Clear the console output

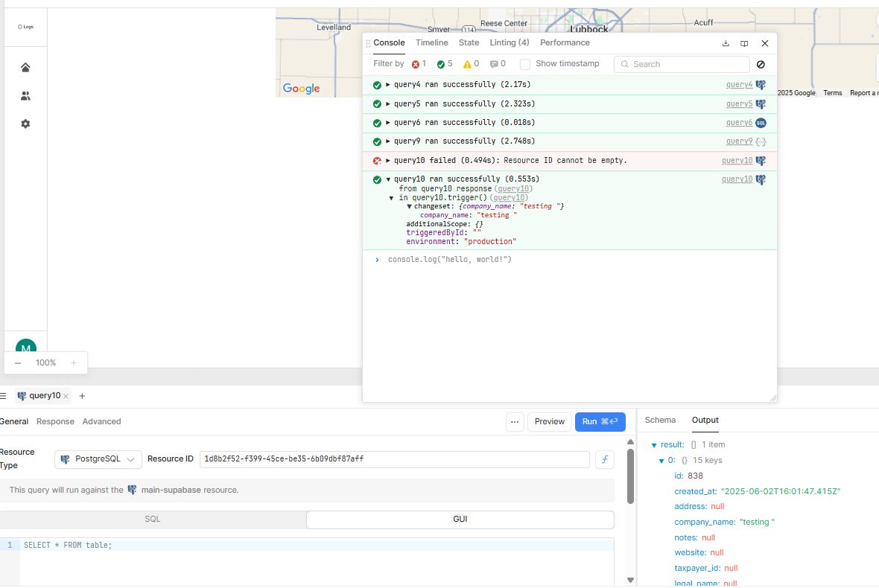pos(760,64)
